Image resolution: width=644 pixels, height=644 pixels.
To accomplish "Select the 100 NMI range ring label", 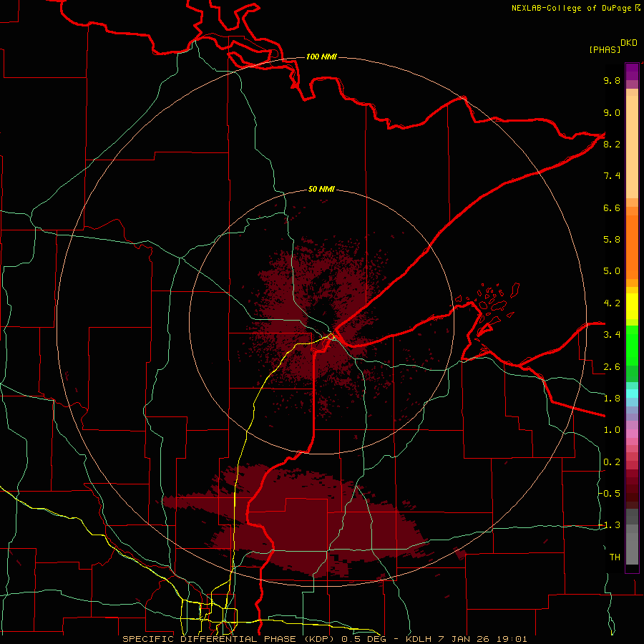I will 321,57.
